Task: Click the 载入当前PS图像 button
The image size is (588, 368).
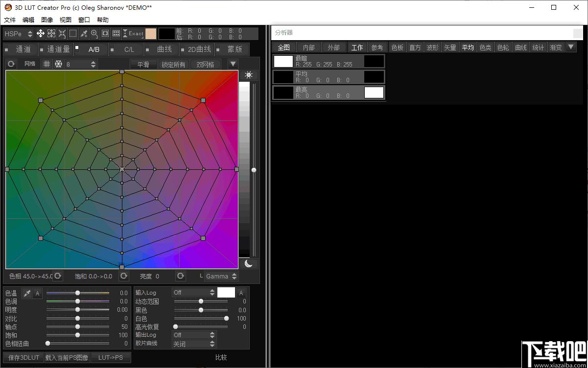Action: pyautogui.click(x=67, y=358)
